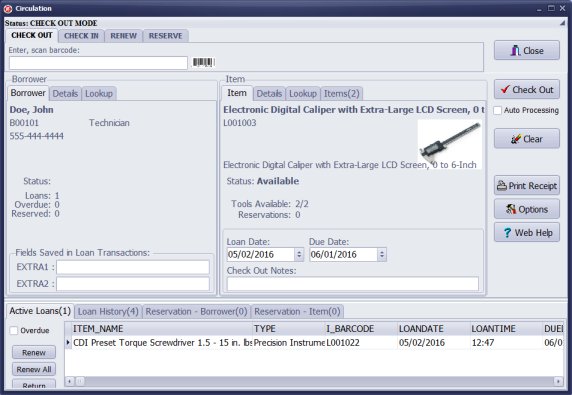Click the Item panel Lookup tab
This screenshot has width=572, height=395.
pos(303,94)
